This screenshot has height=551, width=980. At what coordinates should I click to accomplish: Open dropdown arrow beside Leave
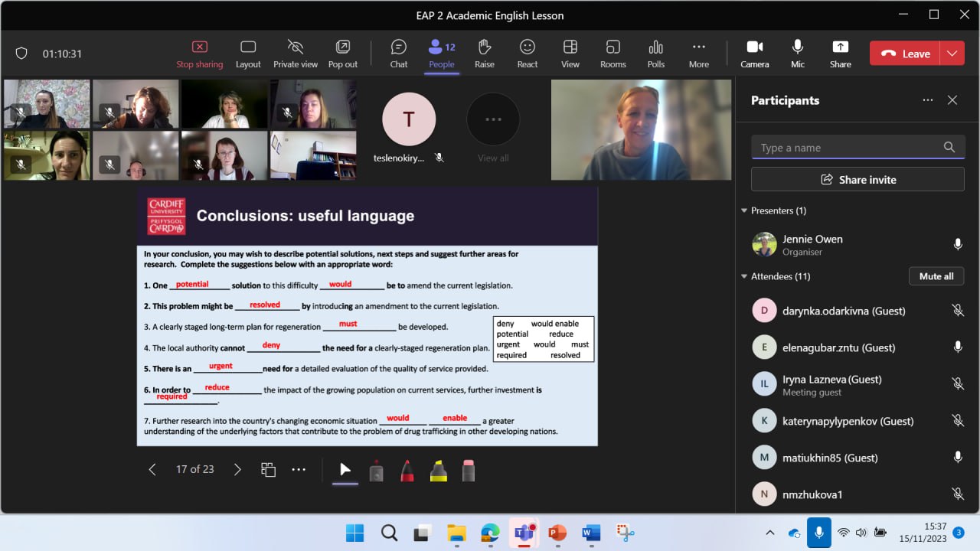(x=952, y=54)
